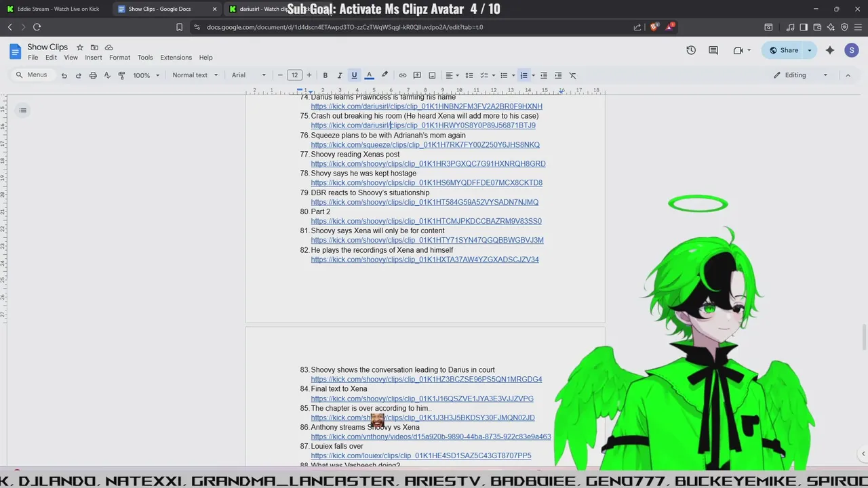Increase the indent level

pyautogui.click(x=558, y=75)
